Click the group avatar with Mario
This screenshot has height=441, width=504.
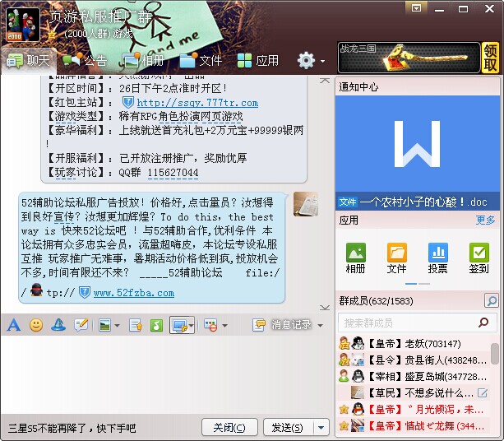click(x=22, y=25)
